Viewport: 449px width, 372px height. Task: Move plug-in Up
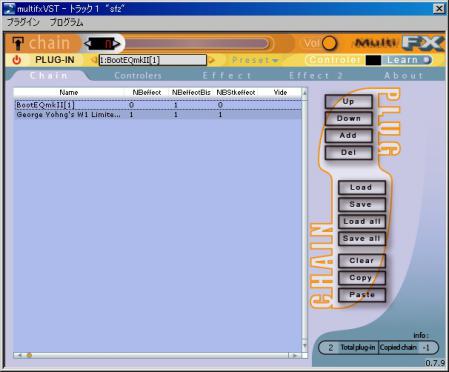[349, 102]
